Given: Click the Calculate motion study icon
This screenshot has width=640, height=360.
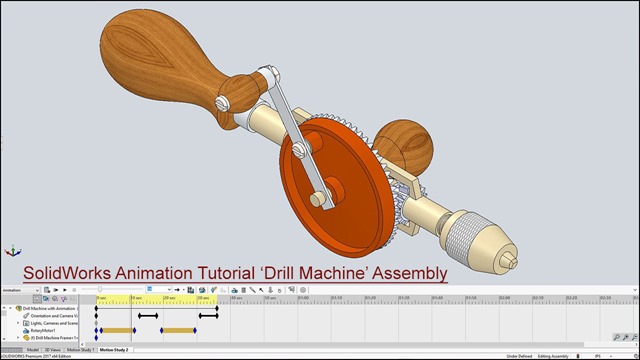Looking at the screenshot, I should point(47,290).
